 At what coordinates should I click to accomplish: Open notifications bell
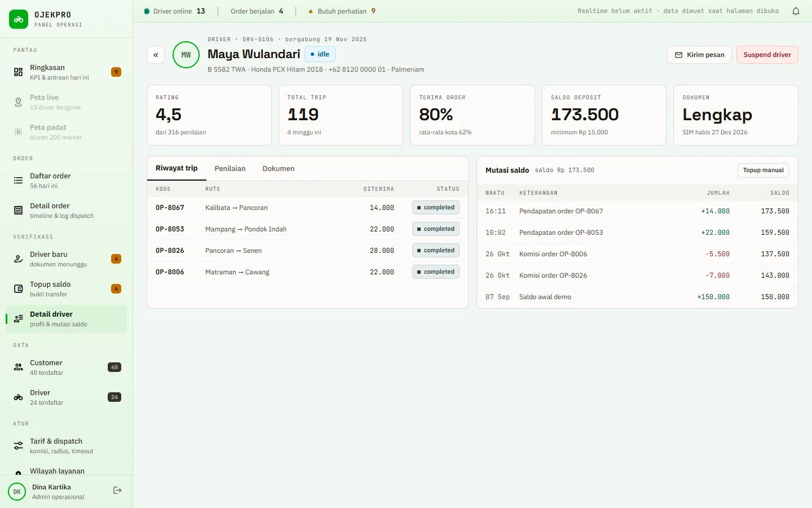796,11
